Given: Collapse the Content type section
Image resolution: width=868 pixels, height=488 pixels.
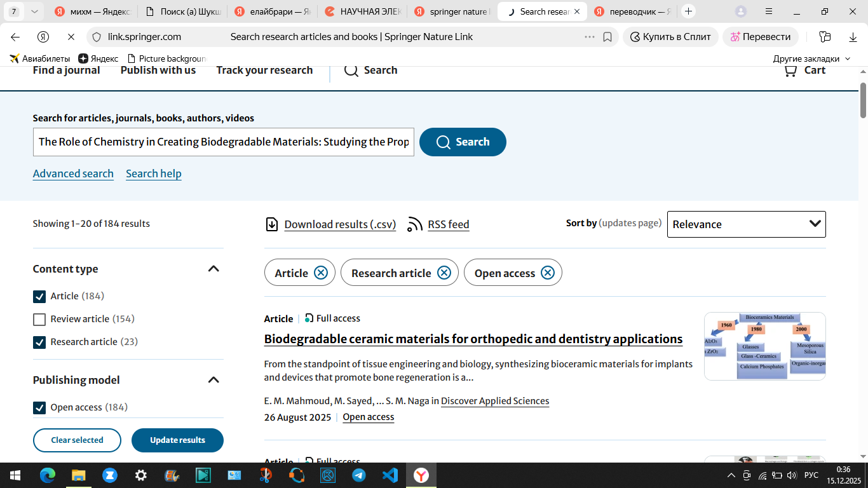Looking at the screenshot, I should (214, 269).
